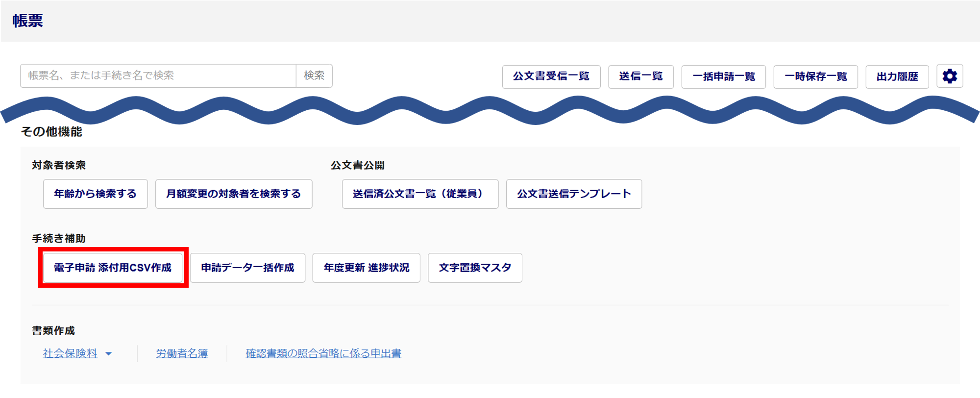This screenshot has width=980, height=398.
Task: Show the 一時保存一覧 list
Action: (815, 76)
